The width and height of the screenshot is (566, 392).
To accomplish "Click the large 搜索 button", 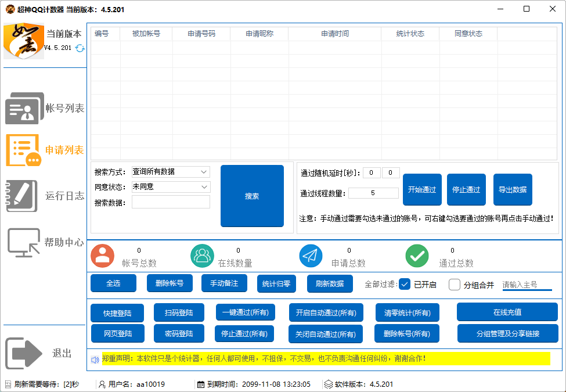I will pos(252,196).
